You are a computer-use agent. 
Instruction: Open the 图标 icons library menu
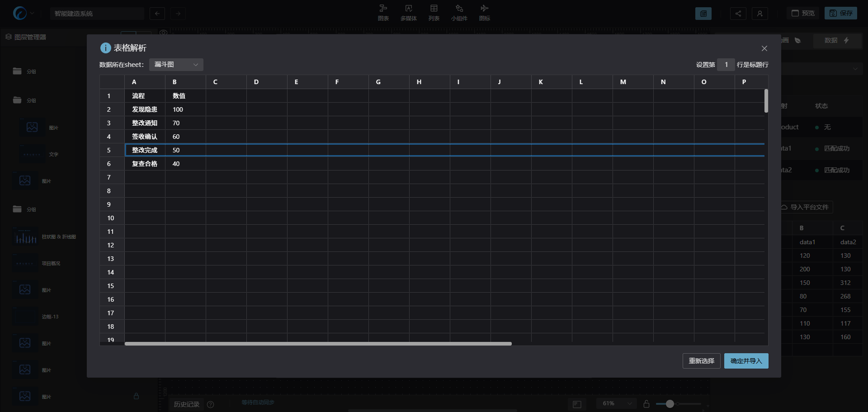point(484,12)
